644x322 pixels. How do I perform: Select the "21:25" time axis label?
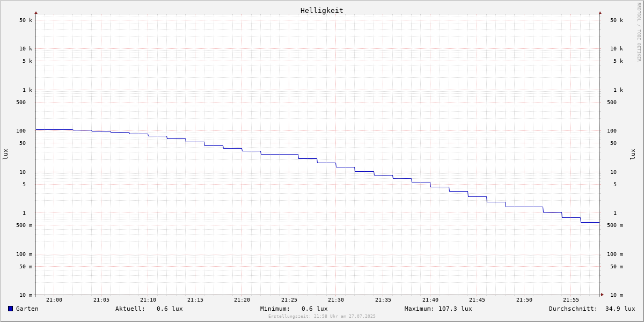tap(289, 300)
